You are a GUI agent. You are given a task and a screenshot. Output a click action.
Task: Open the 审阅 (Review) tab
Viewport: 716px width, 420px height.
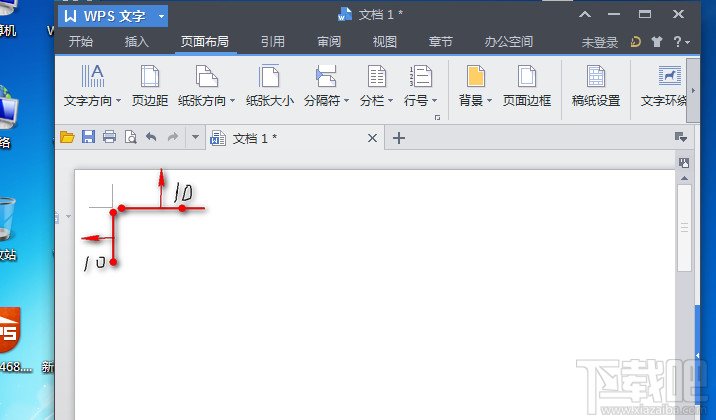coord(329,42)
